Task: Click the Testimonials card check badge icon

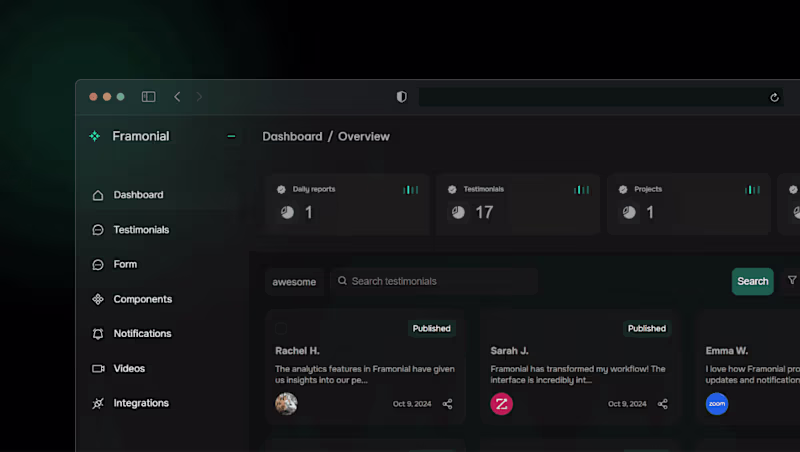Action: click(452, 189)
